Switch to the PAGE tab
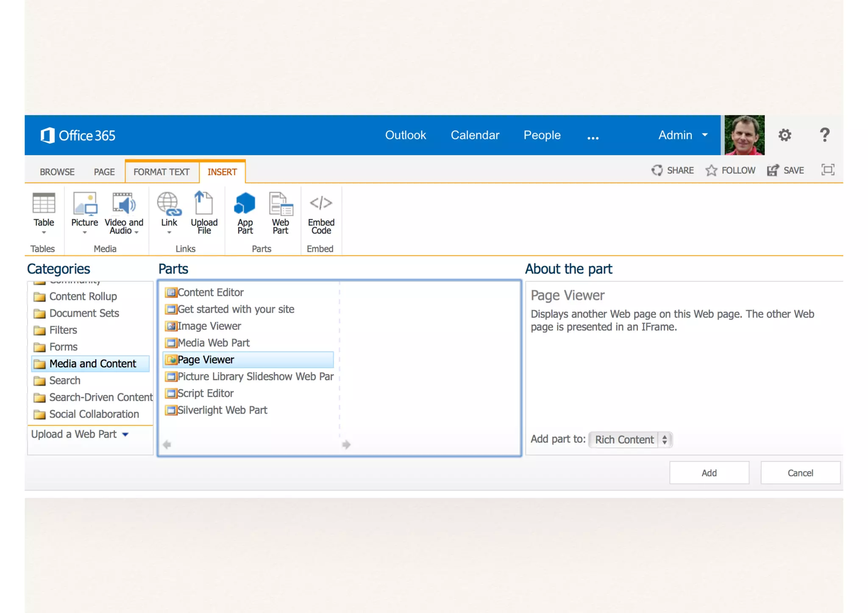 [x=104, y=172]
